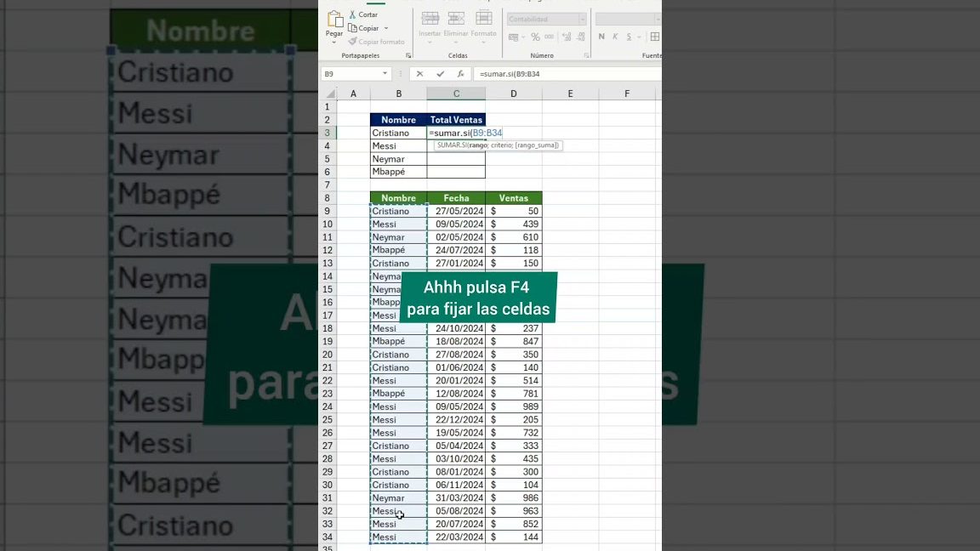This screenshot has width=980, height=551.
Task: Click decrease decimal icon
Action: 581,37
